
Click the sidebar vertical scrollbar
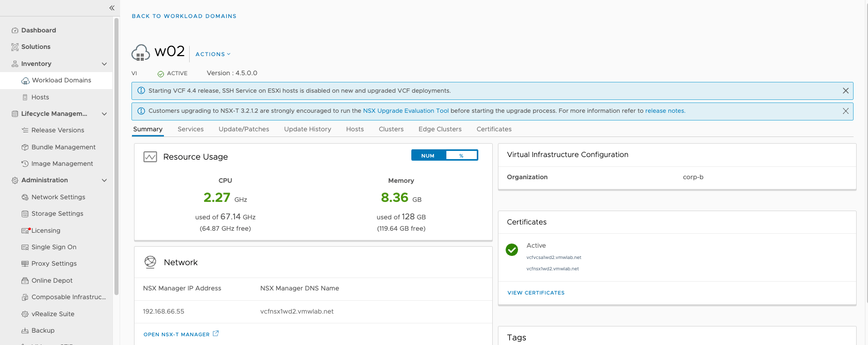coord(116,156)
